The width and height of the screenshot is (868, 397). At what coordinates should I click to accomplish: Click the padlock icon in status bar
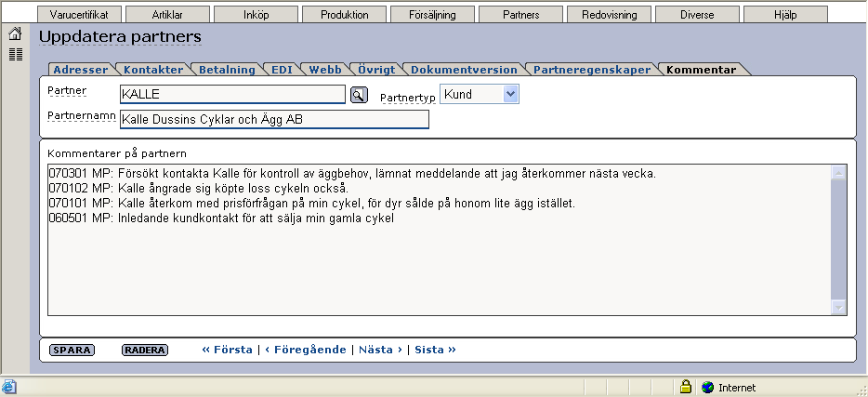(685, 387)
